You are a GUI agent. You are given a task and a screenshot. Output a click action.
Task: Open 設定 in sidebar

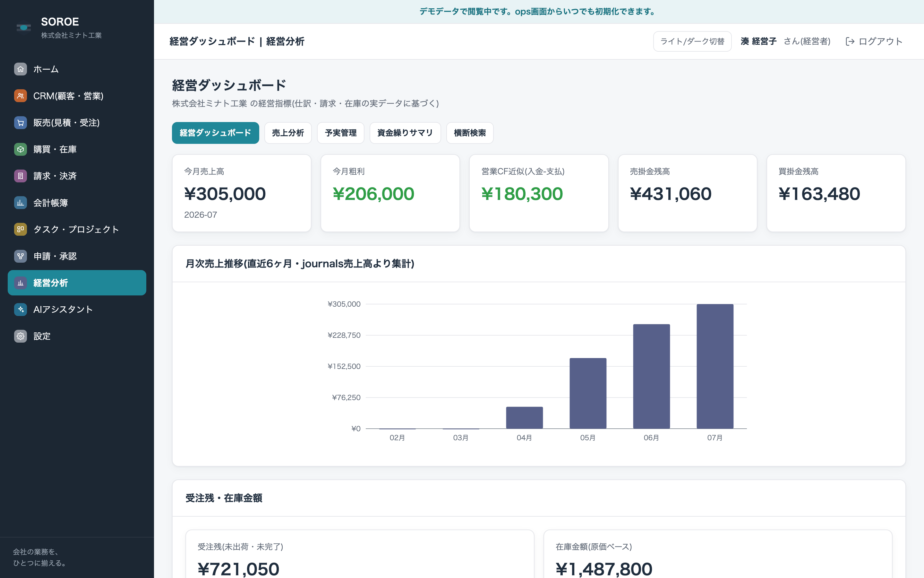(x=77, y=336)
